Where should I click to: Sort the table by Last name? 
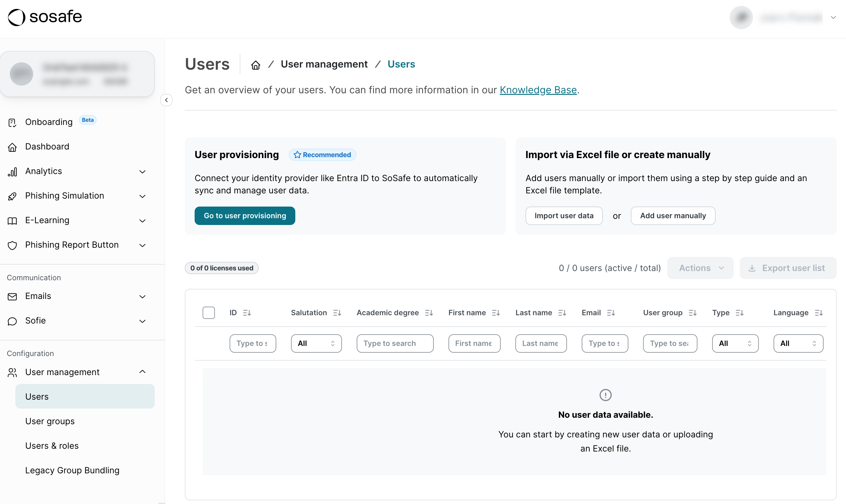tap(562, 313)
